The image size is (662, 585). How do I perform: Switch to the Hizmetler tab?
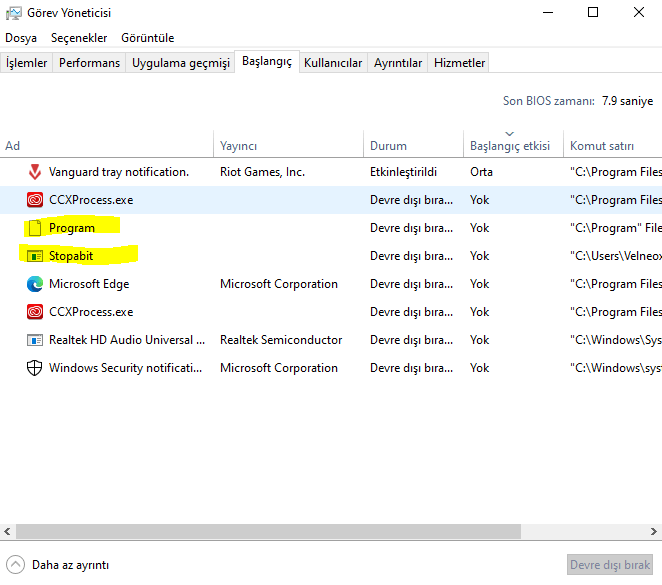[x=459, y=63]
